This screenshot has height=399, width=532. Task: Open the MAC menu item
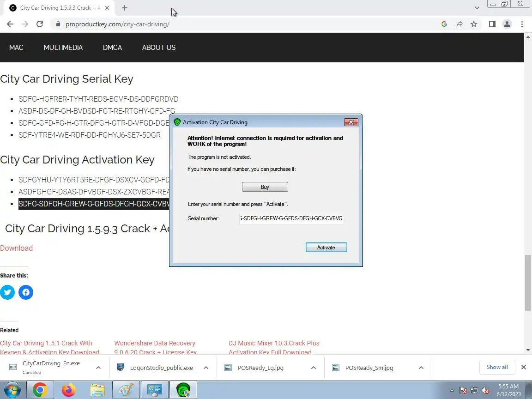[16, 48]
